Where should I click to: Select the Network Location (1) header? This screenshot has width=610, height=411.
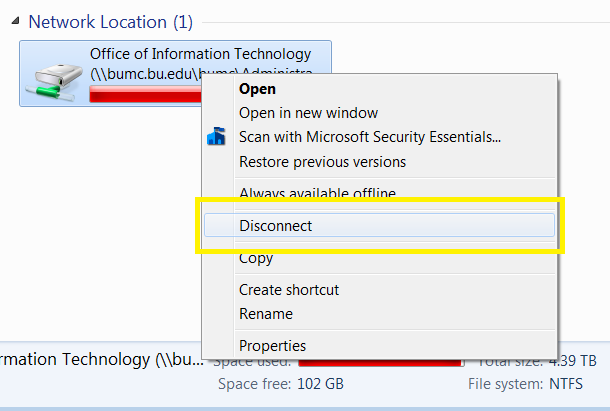110,22
